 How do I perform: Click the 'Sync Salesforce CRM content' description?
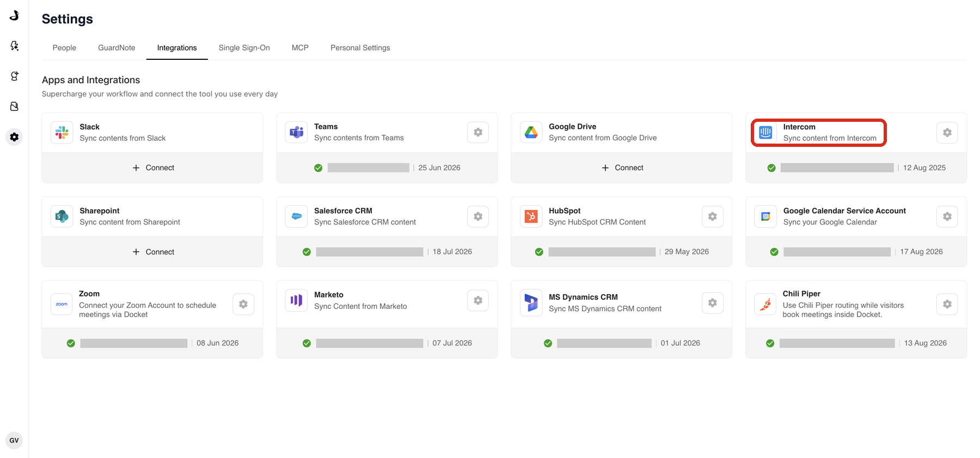[x=365, y=222]
